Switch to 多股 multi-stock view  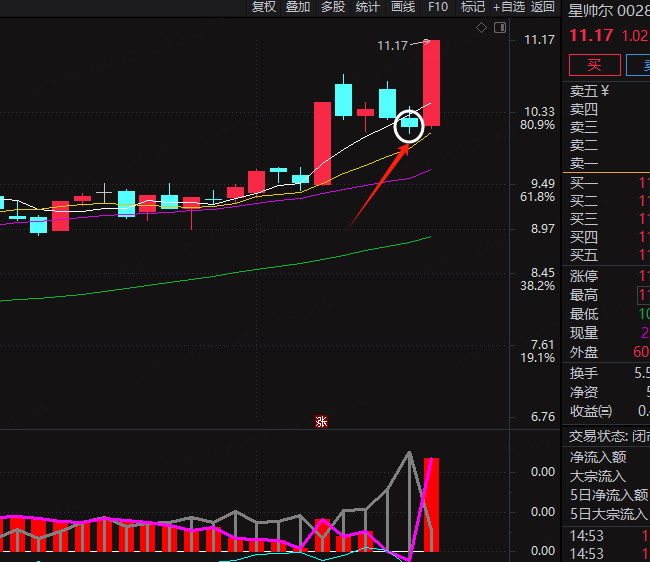[x=333, y=7]
